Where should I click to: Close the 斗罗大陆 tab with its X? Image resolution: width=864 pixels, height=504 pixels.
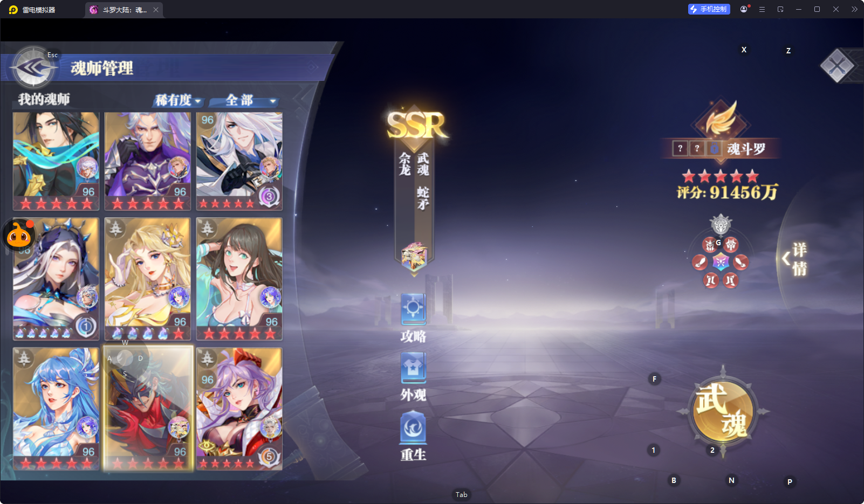click(x=156, y=10)
